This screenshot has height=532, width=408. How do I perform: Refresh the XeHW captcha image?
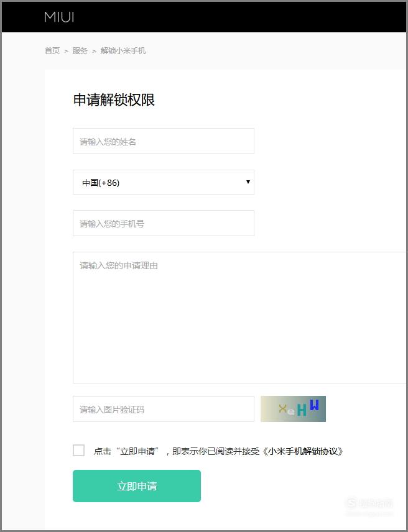(294, 409)
